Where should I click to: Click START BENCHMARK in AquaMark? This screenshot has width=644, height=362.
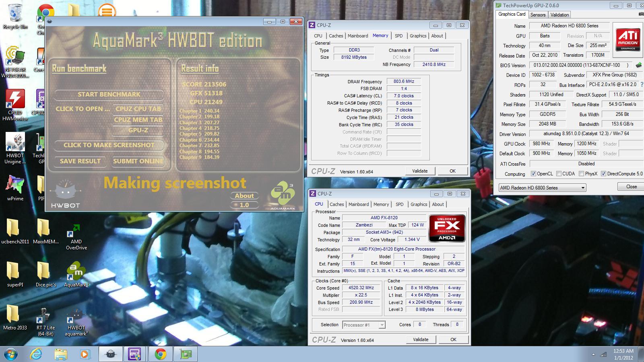(x=109, y=95)
